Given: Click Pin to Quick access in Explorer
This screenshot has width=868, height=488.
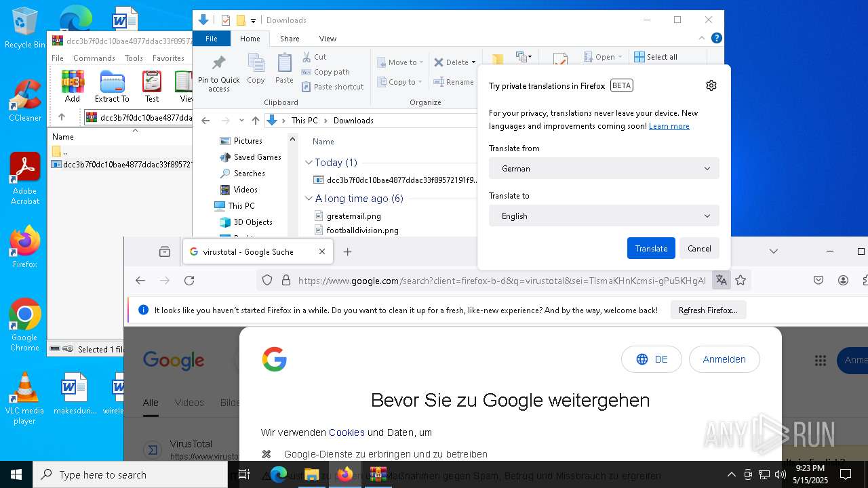Looking at the screenshot, I should pos(218,74).
